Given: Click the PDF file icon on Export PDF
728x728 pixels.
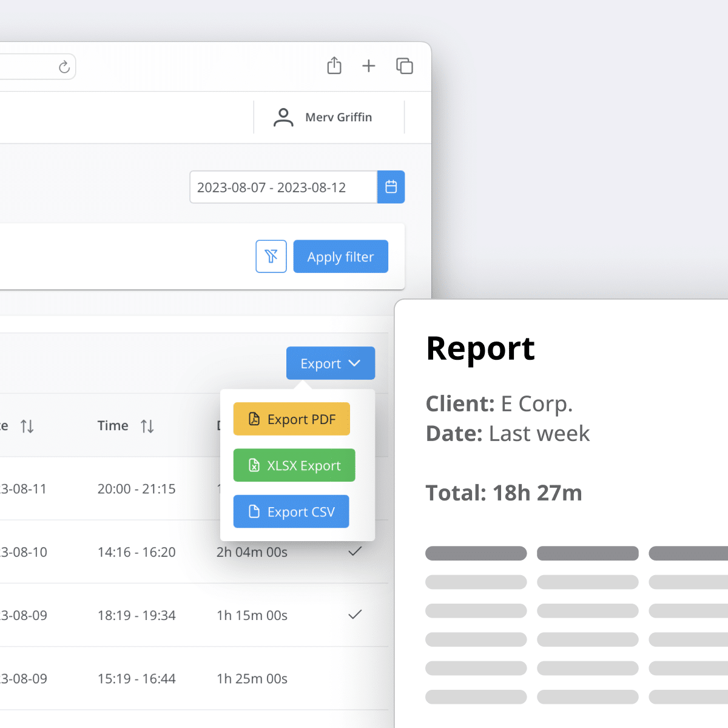Looking at the screenshot, I should (254, 419).
